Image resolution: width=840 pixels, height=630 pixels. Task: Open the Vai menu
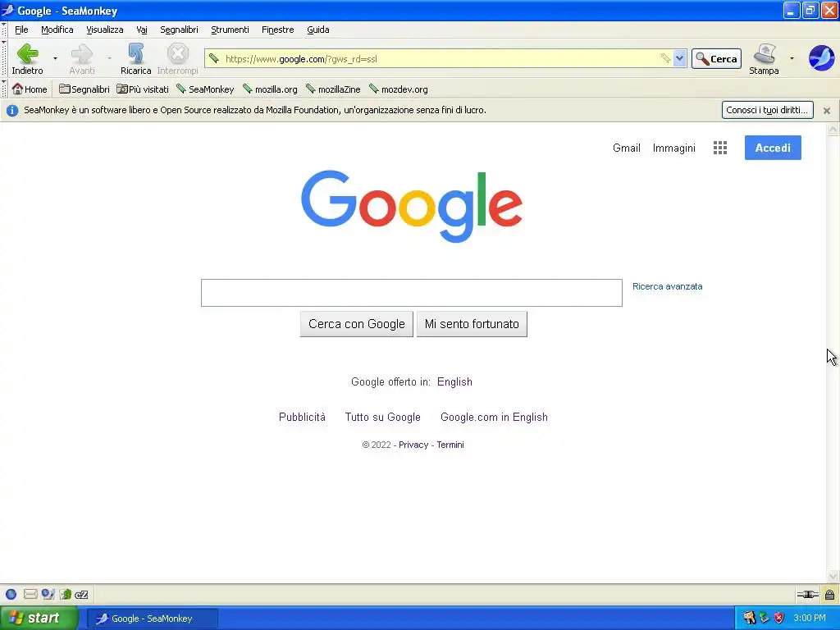tap(141, 30)
